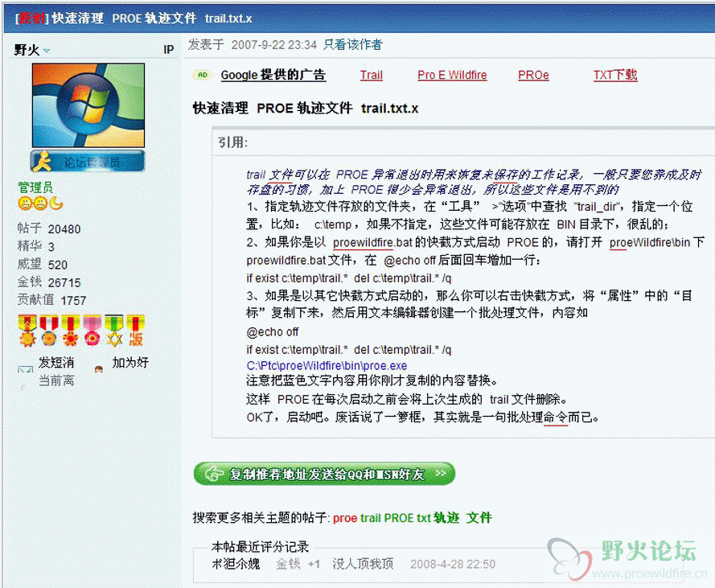The image size is (715, 588).
Task: Click the 帖子 20480 post count
Action: point(49,228)
